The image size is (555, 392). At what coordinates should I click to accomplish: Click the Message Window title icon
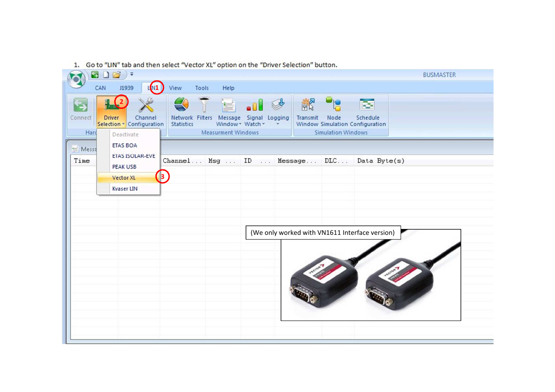pyautogui.click(x=75, y=149)
